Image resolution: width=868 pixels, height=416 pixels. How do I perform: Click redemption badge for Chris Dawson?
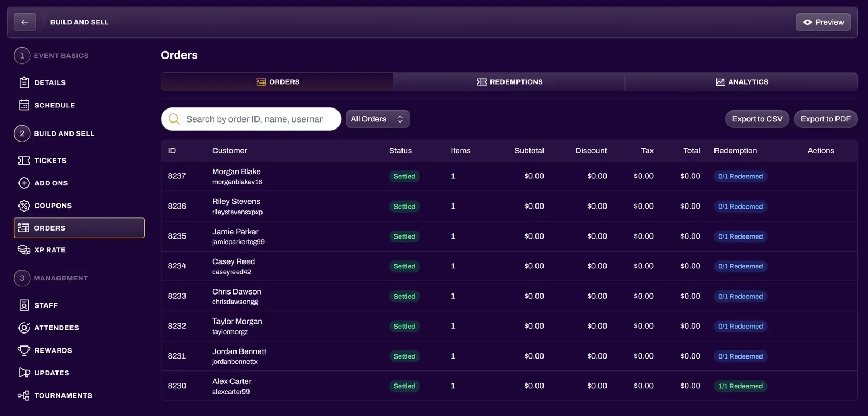coord(741,296)
